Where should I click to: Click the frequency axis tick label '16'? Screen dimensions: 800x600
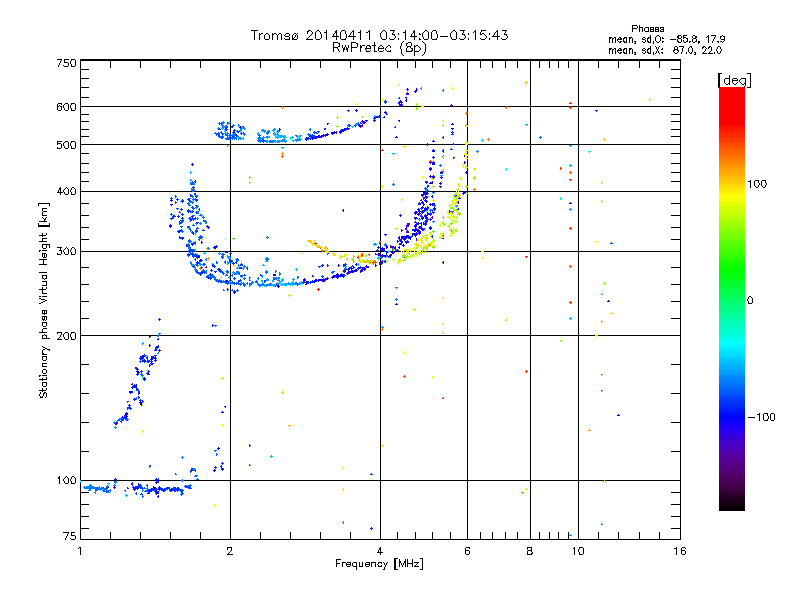[x=680, y=551]
